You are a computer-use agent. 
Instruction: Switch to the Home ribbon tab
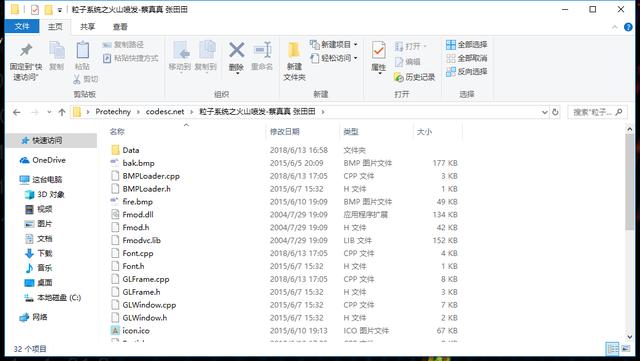[55, 27]
